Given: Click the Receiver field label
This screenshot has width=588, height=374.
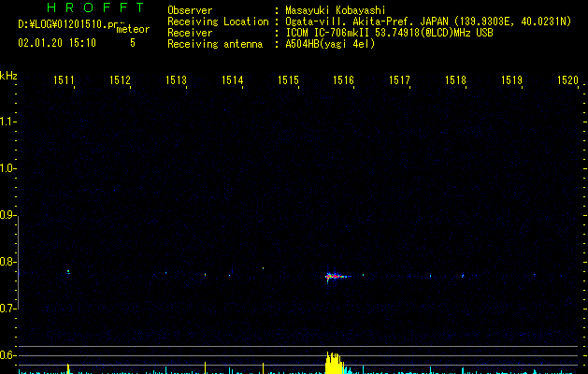Looking at the screenshot, I should point(190,33).
